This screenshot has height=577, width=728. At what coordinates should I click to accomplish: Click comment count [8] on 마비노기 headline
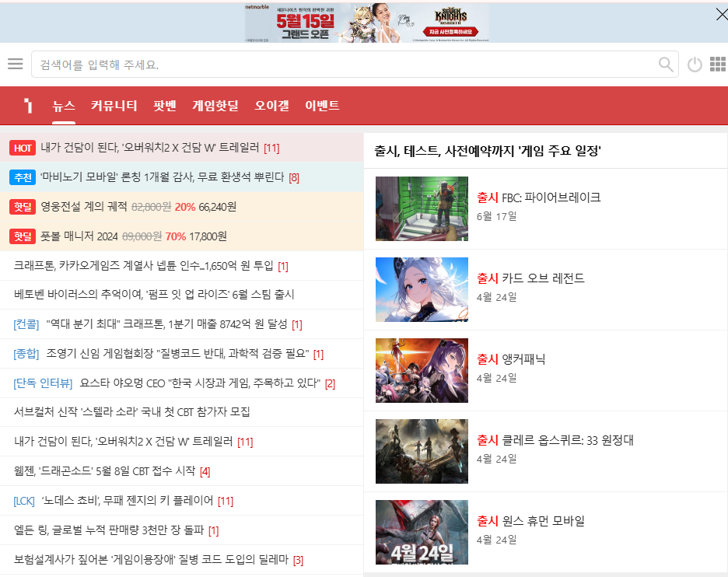(294, 178)
